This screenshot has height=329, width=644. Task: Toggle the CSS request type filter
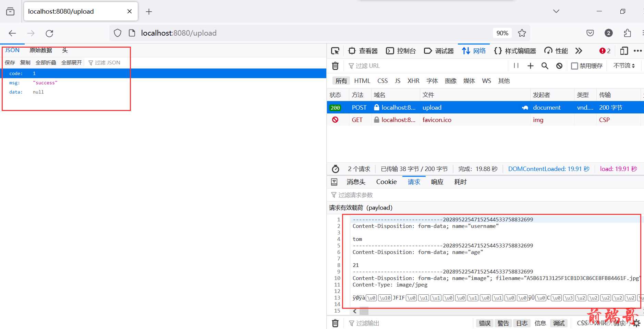[382, 81]
